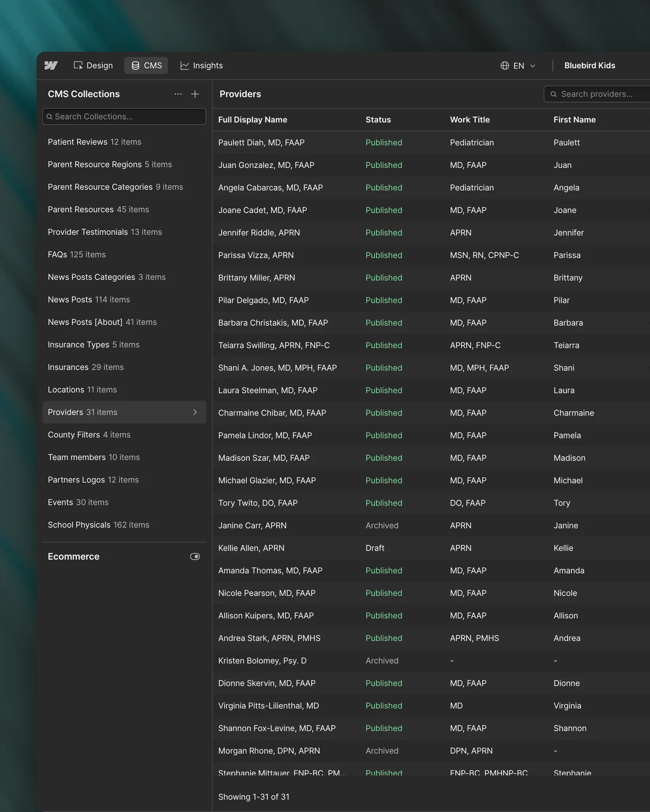The width and height of the screenshot is (650, 812).
Task: Open the Provider Testimonials collection
Action: [124, 232]
